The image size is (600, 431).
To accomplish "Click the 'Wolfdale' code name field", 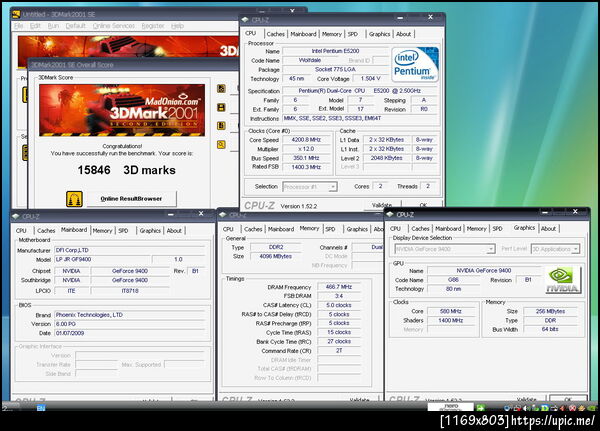I will point(310,60).
